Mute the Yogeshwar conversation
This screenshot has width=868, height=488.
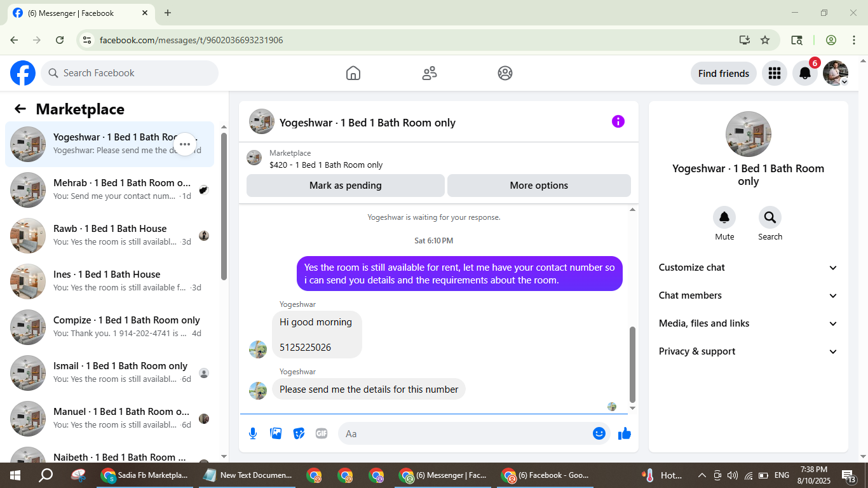point(724,218)
